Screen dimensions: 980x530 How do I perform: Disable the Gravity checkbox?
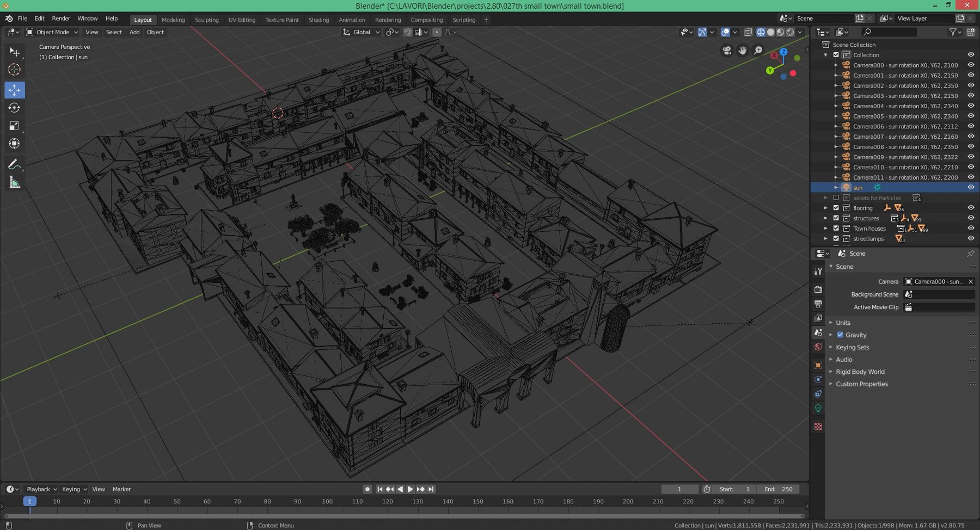[840, 335]
